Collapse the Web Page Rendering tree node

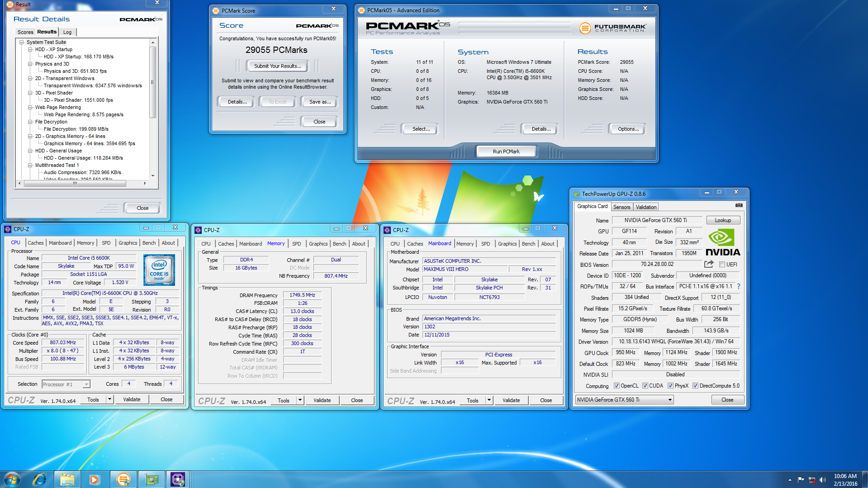point(30,107)
